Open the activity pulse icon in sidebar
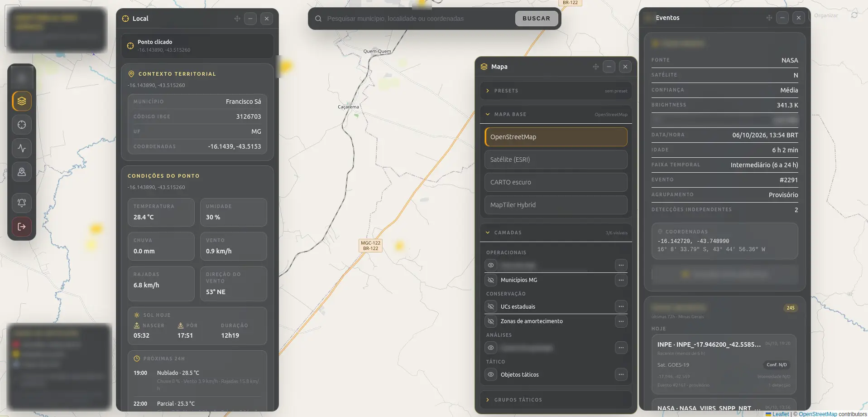The height and width of the screenshot is (417, 868). (x=22, y=148)
